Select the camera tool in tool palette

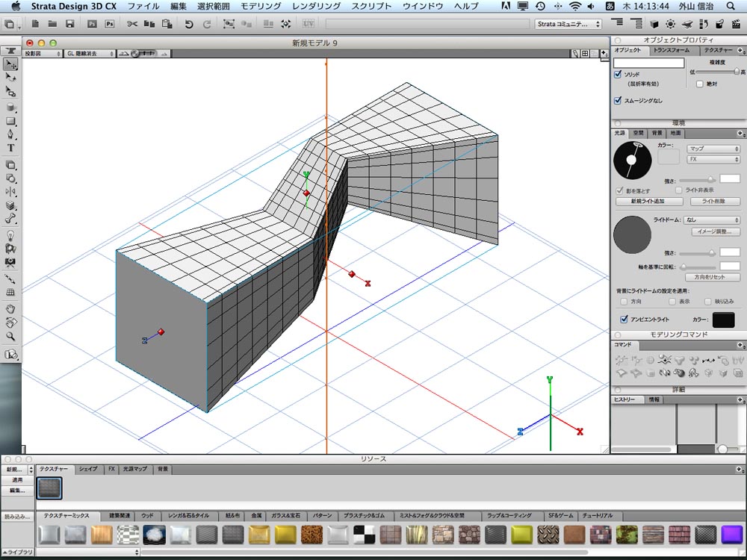(10, 262)
